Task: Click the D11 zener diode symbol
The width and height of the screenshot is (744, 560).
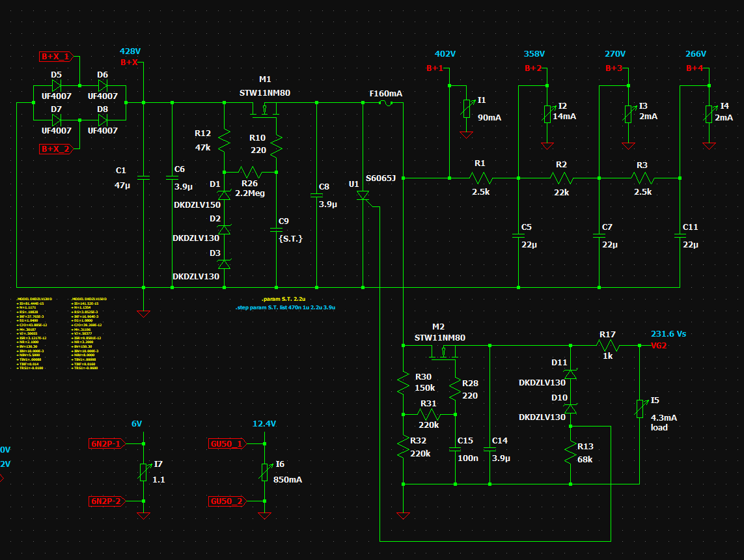Action: point(570,374)
